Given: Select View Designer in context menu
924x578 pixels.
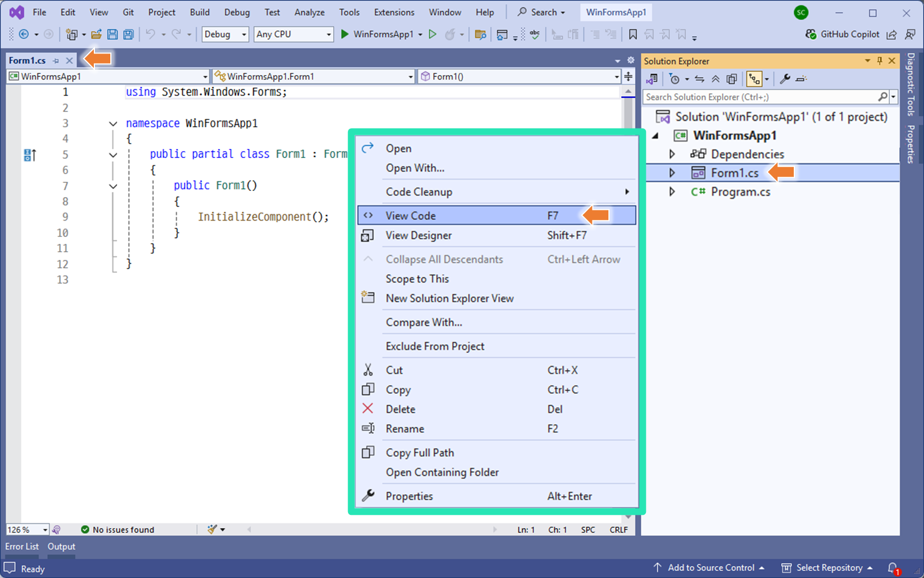Looking at the screenshot, I should [x=496, y=235].
